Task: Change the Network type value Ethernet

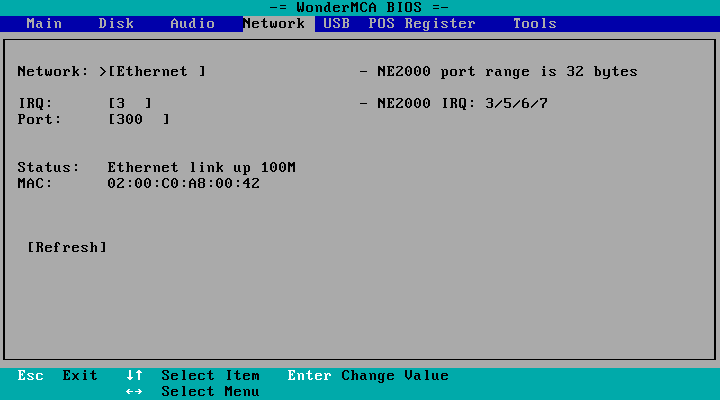Action: pyautogui.click(x=157, y=72)
